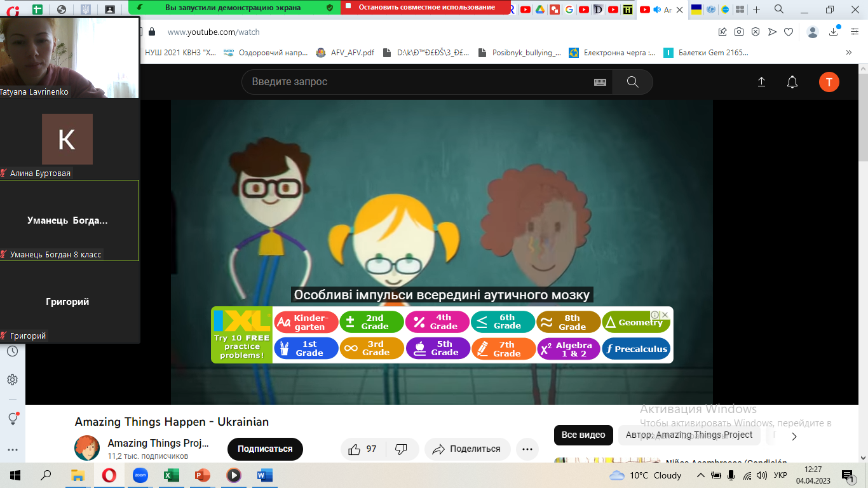Open the tab search magnifier in title bar
The image size is (868, 488).
779,10
